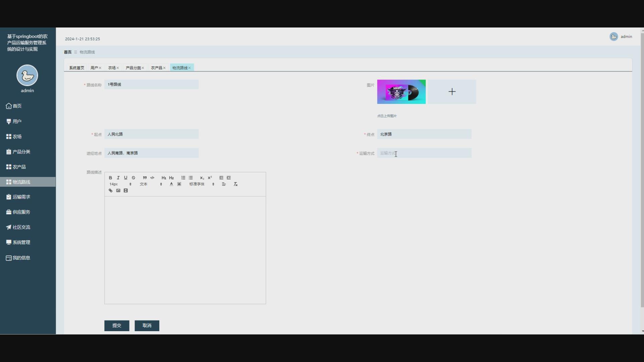Insert an image via the editor image icon
The width and height of the screenshot is (644, 362).
(x=118, y=190)
